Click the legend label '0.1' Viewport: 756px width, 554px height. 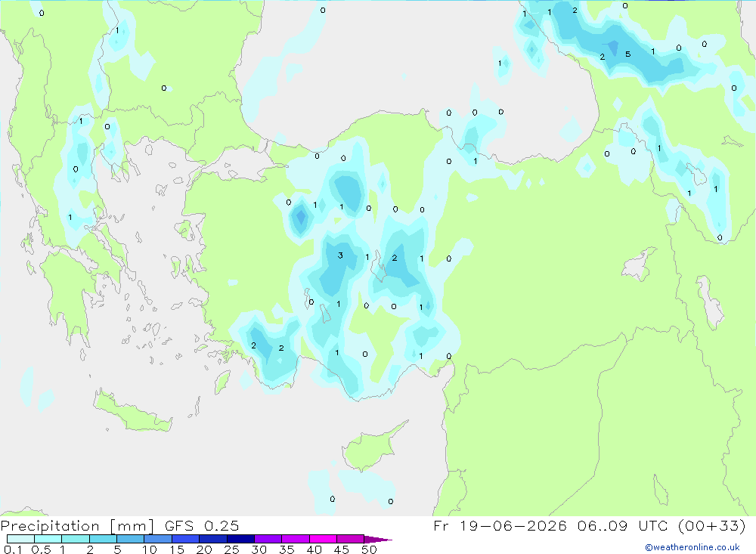click(13, 549)
